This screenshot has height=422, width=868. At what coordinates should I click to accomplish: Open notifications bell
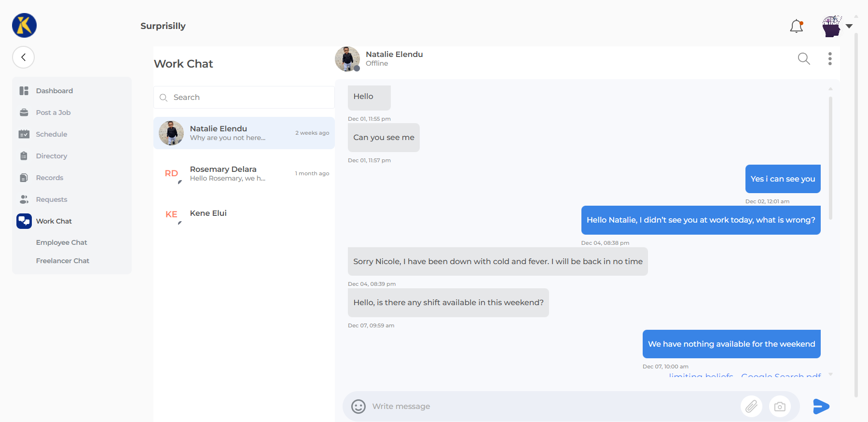coord(797,26)
